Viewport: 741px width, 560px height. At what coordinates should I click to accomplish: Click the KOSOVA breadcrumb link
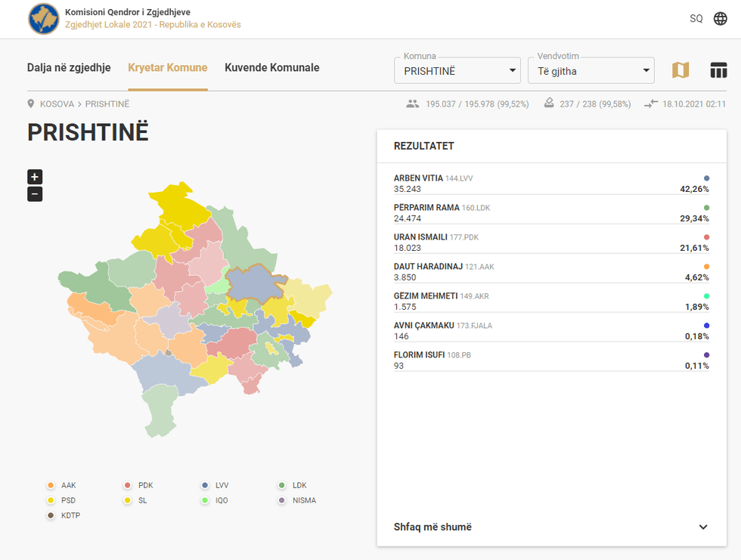[57, 104]
